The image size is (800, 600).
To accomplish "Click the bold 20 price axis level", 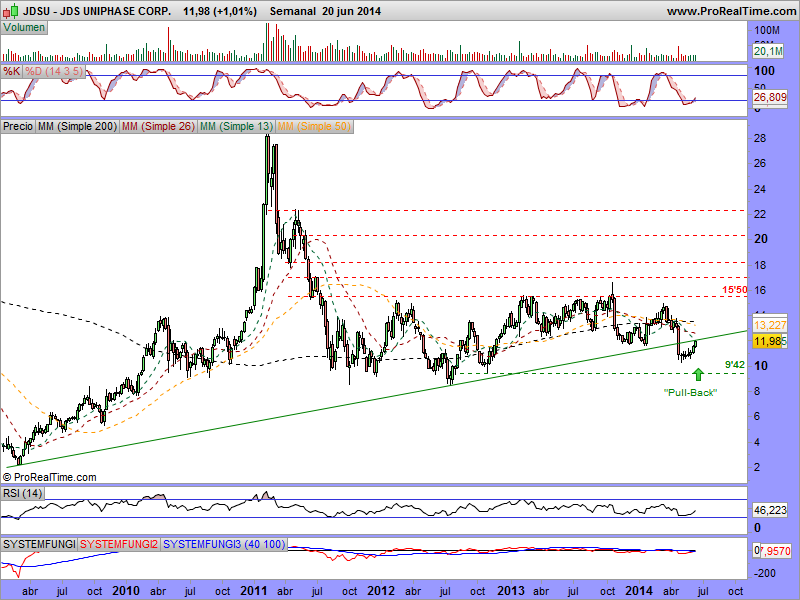I will point(761,239).
